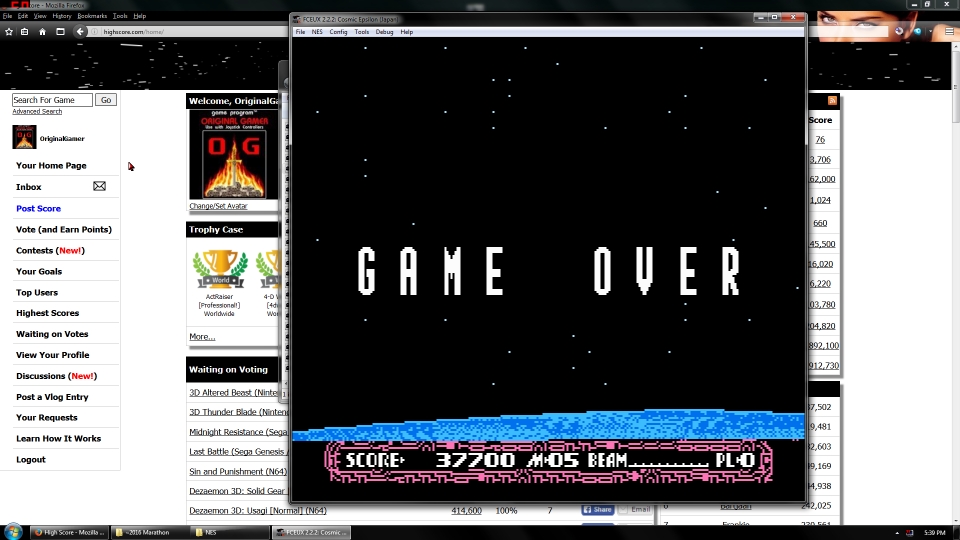Open the FCEUX Config menu
The image size is (960, 540).
[338, 32]
